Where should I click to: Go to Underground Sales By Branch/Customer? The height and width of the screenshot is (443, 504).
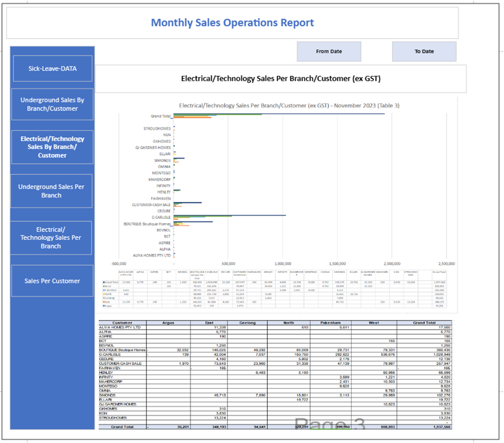pos(52,104)
